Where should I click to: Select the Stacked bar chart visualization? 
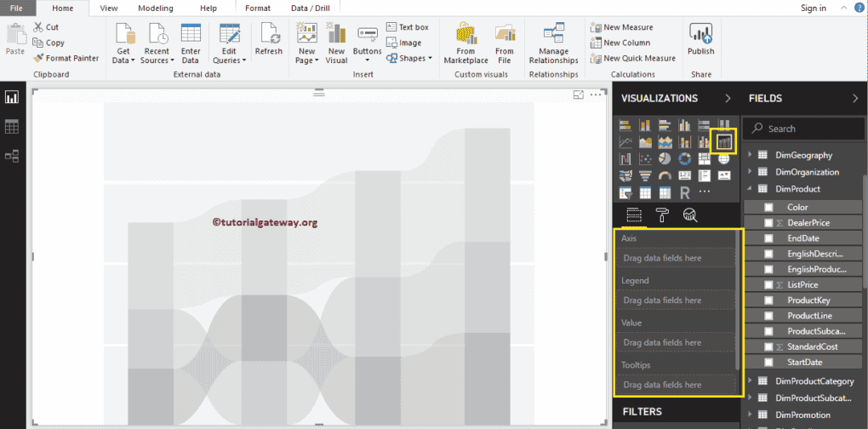pyautogui.click(x=625, y=125)
